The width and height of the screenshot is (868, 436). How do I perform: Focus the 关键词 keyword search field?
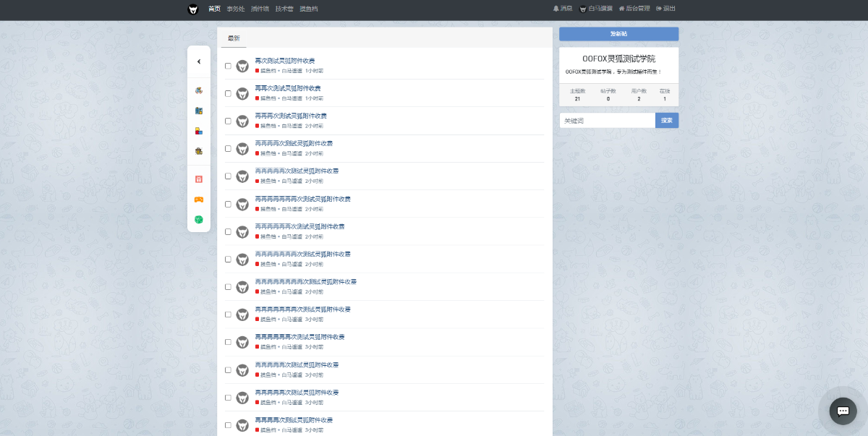[607, 121]
